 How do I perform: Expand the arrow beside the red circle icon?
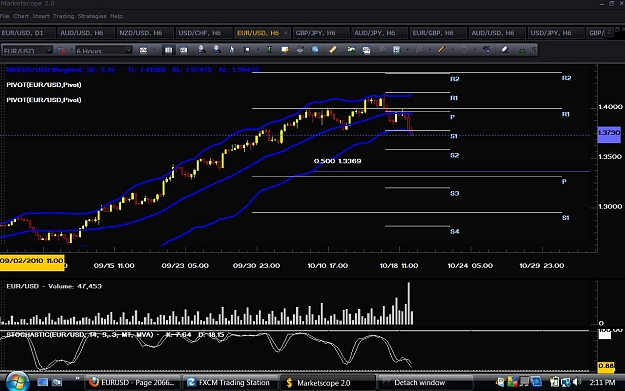[x=72, y=50]
